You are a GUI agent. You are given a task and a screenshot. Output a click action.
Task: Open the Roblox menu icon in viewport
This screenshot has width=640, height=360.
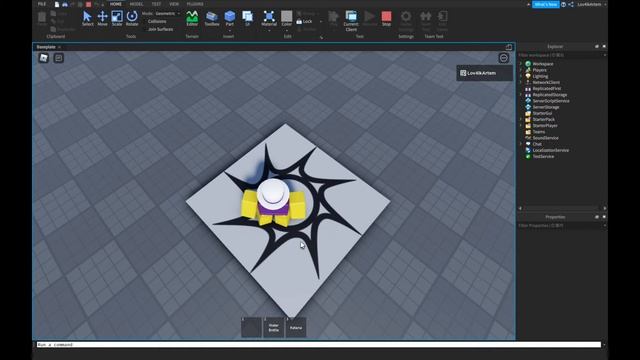coord(44,58)
